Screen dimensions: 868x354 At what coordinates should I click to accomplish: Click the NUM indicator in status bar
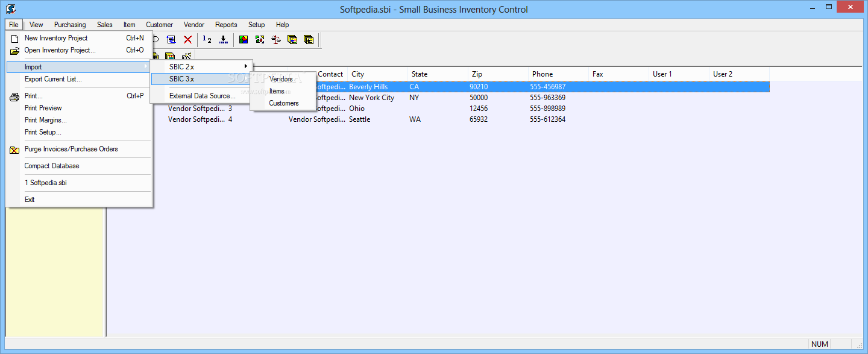[820, 344]
